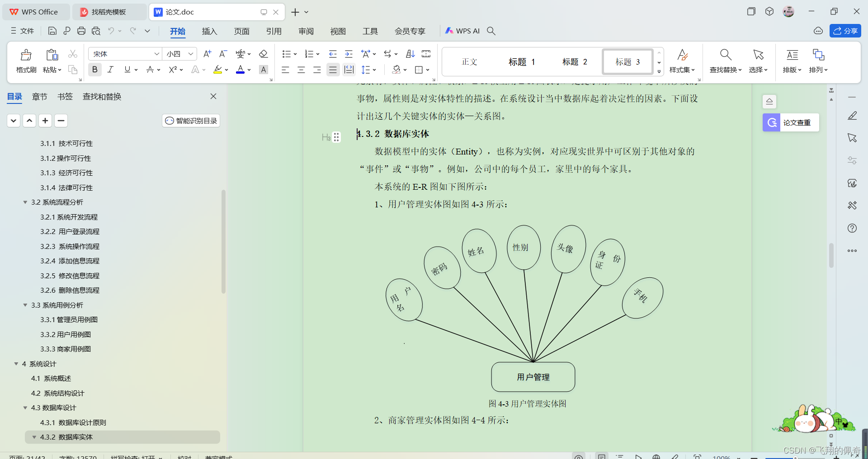
Task: Click the pen icon in right sidebar
Action: pos(852,116)
